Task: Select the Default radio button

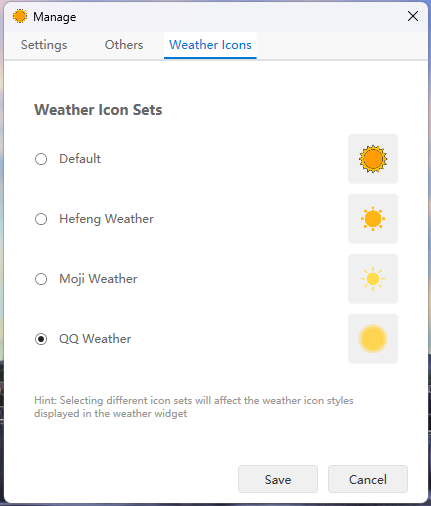Action: coord(41,159)
